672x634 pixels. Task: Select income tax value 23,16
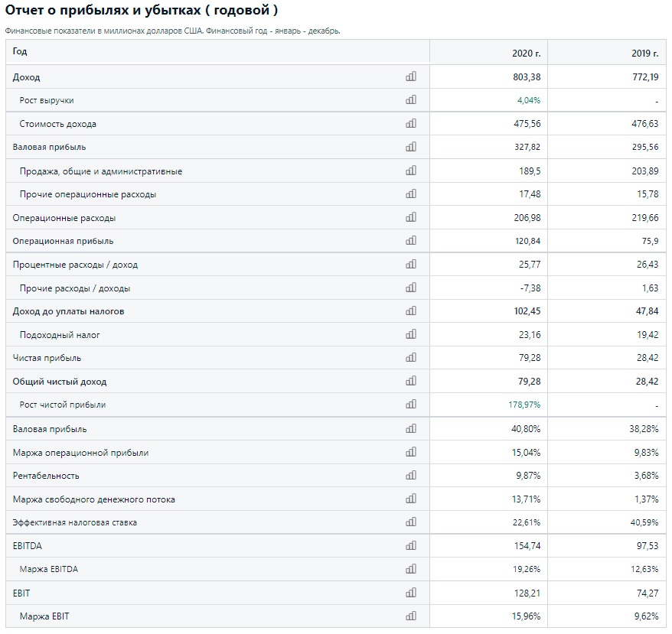pos(530,334)
